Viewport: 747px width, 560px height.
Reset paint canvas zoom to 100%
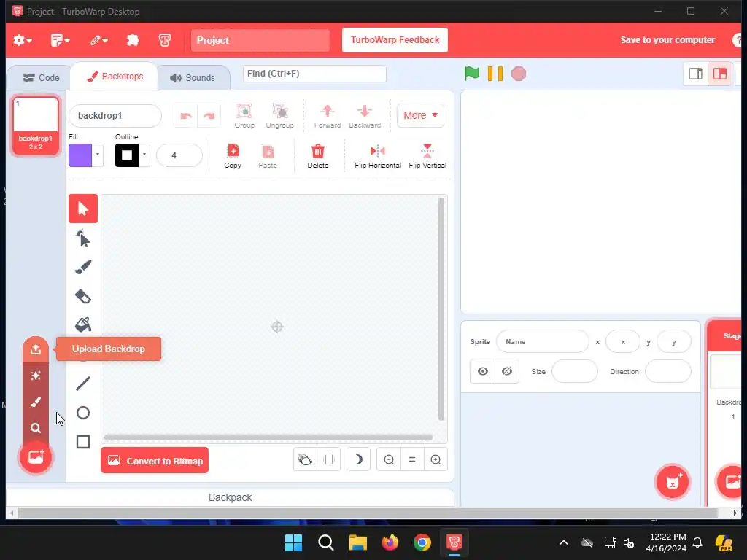[x=412, y=459]
